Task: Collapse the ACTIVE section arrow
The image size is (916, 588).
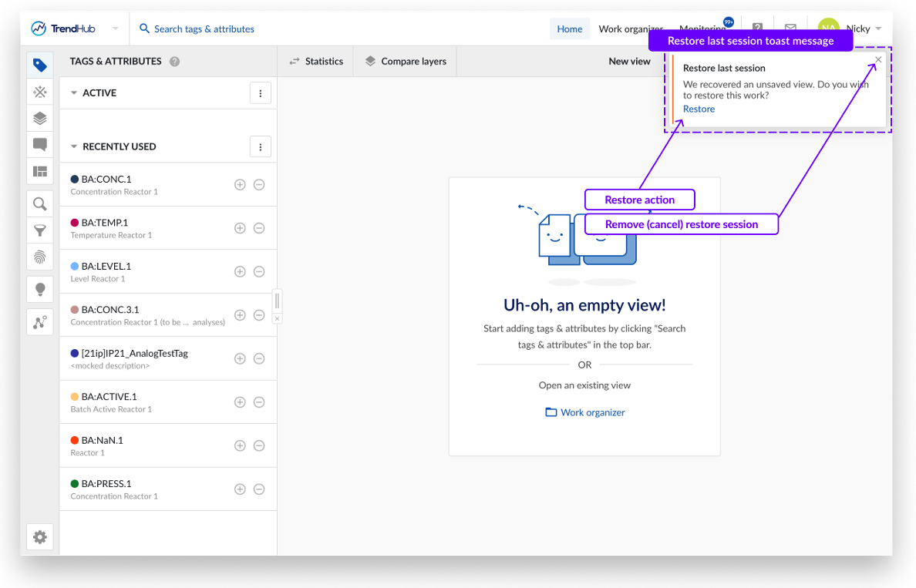Action: pyautogui.click(x=74, y=93)
